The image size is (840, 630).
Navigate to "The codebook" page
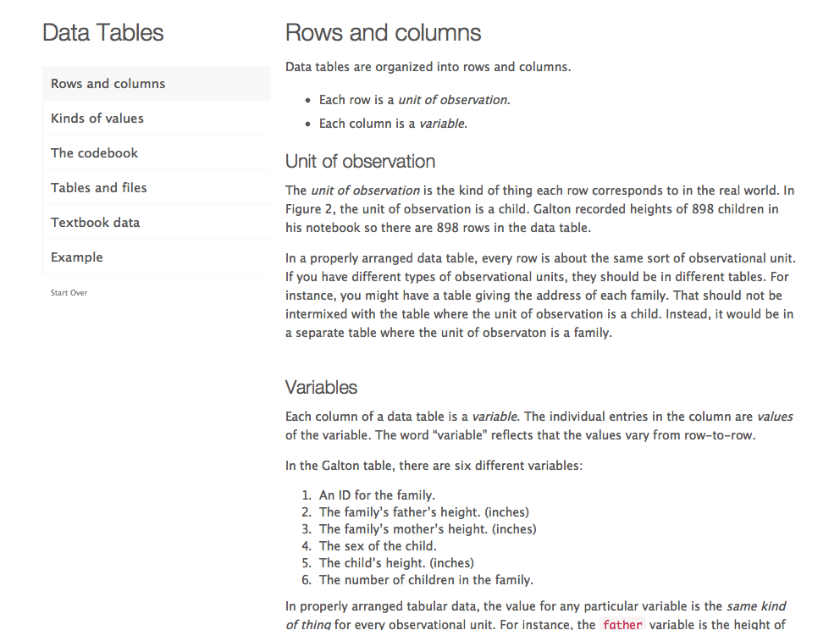click(94, 152)
